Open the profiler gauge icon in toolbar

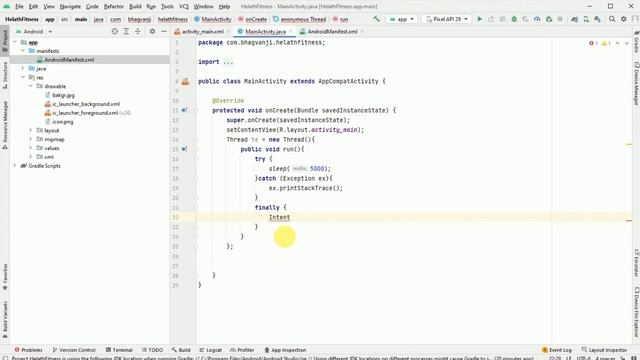pos(537,19)
